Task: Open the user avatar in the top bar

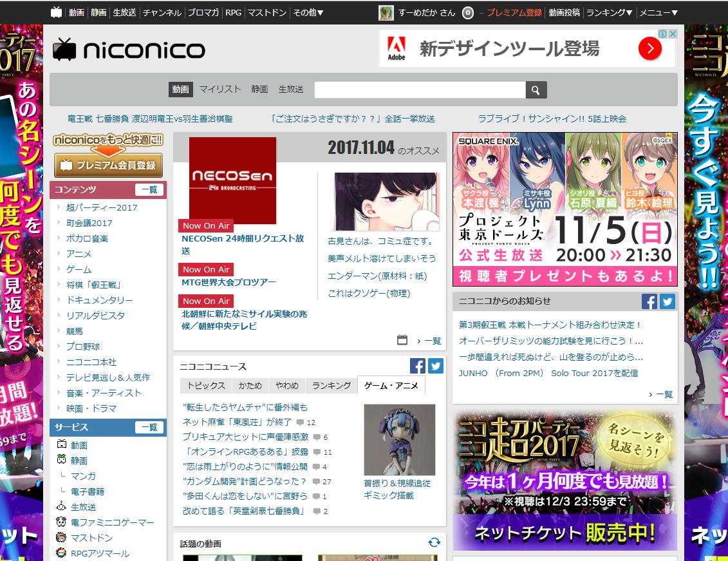Action: [386, 12]
